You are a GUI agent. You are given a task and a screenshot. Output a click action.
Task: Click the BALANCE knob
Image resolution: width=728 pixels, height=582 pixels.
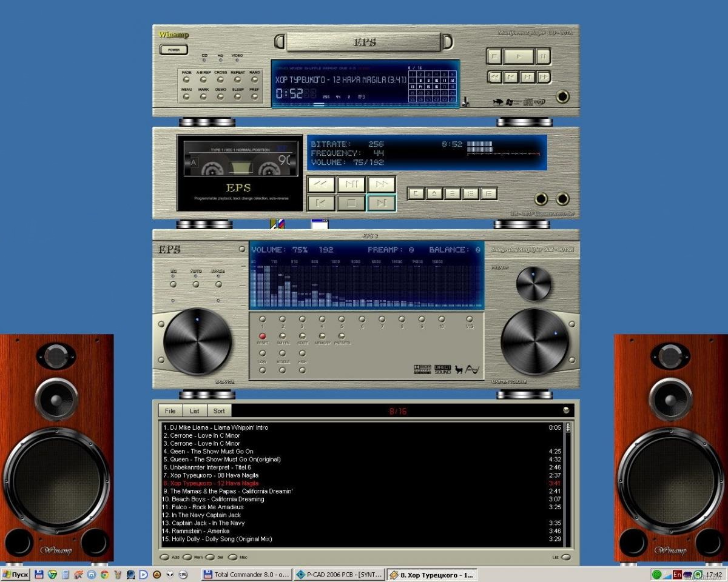[x=198, y=341]
